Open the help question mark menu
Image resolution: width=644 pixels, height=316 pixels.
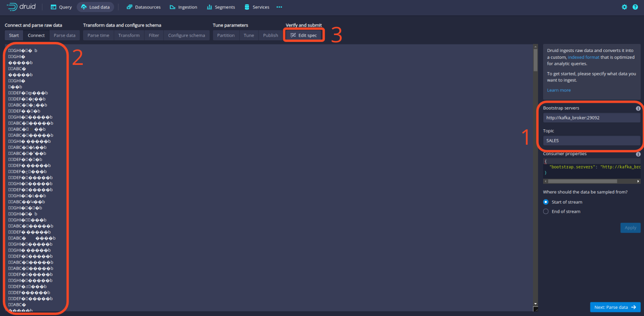[x=635, y=7]
